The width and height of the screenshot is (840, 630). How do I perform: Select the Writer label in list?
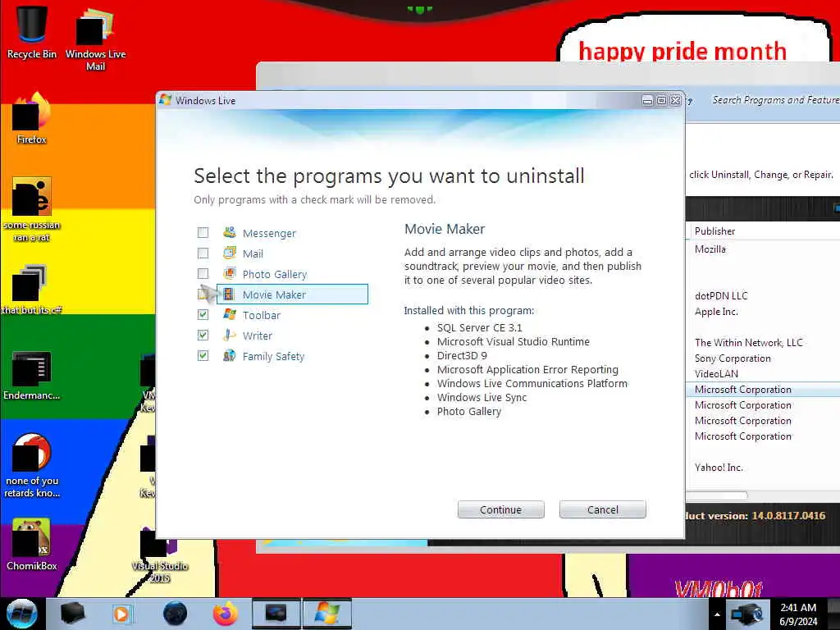[x=257, y=336]
